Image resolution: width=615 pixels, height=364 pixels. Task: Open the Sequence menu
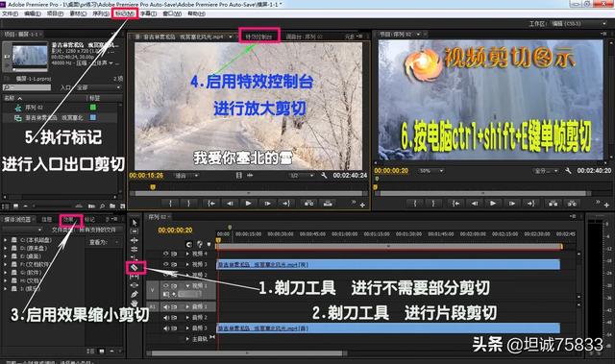point(101,13)
